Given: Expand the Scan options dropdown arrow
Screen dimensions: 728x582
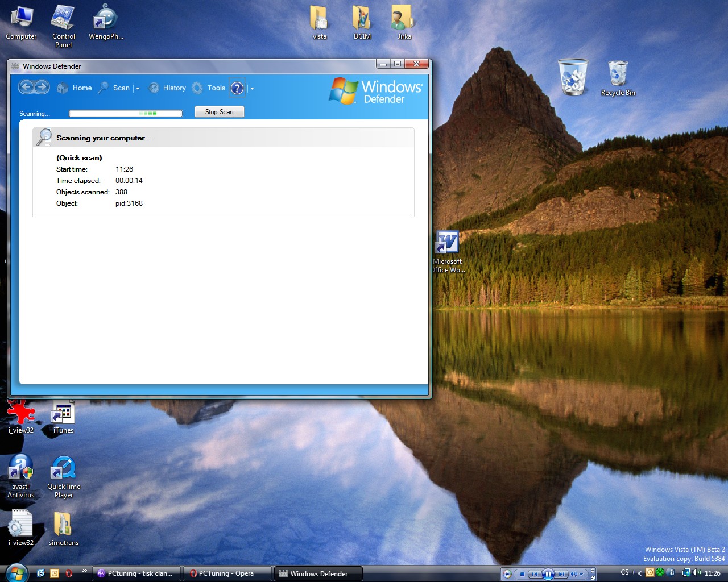Looking at the screenshot, I should pyautogui.click(x=138, y=89).
